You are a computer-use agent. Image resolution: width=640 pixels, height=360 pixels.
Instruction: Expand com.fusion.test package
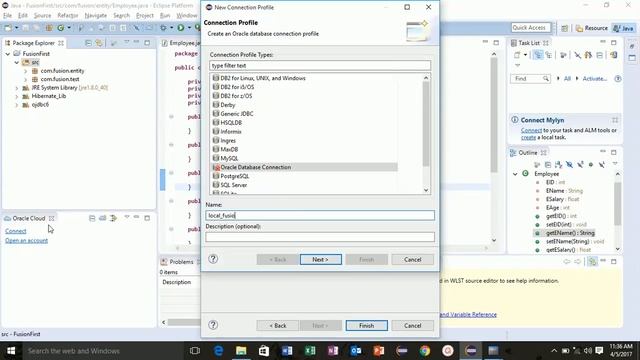tap(26, 79)
